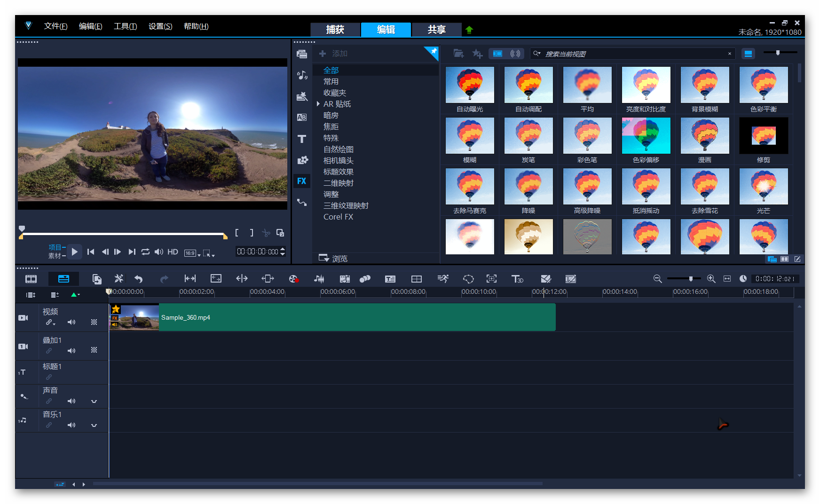Open the Video track ripple link dropdown
The image size is (820, 504).
click(54, 324)
